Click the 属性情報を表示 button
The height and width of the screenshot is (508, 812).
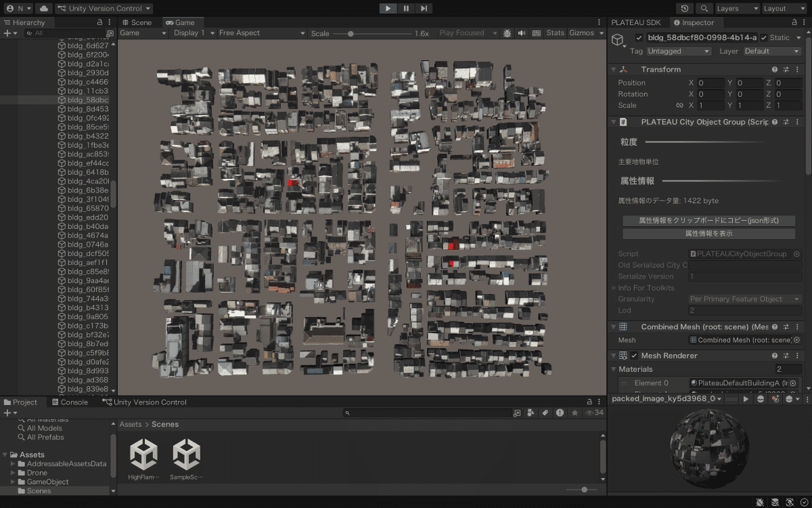(708, 234)
